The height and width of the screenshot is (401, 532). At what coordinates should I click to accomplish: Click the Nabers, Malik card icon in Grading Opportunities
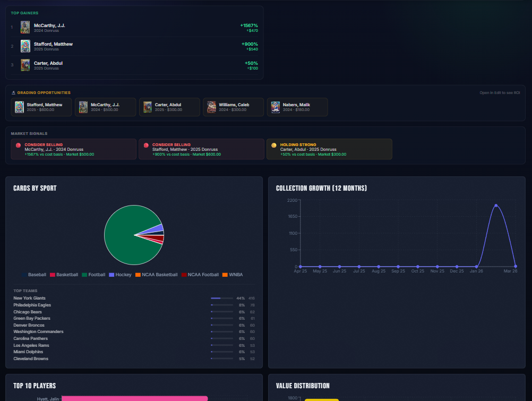click(x=275, y=107)
